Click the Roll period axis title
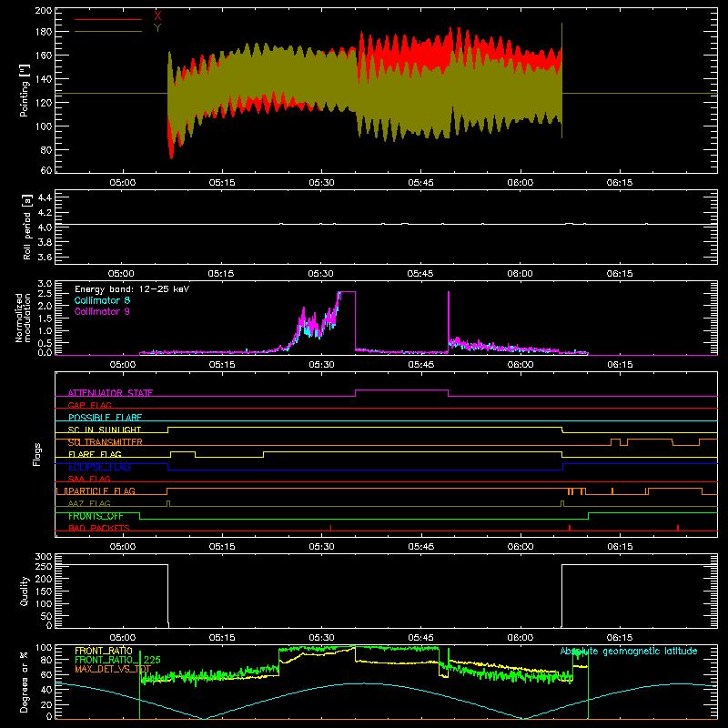Viewport: 728px width, 728px height. [27, 227]
